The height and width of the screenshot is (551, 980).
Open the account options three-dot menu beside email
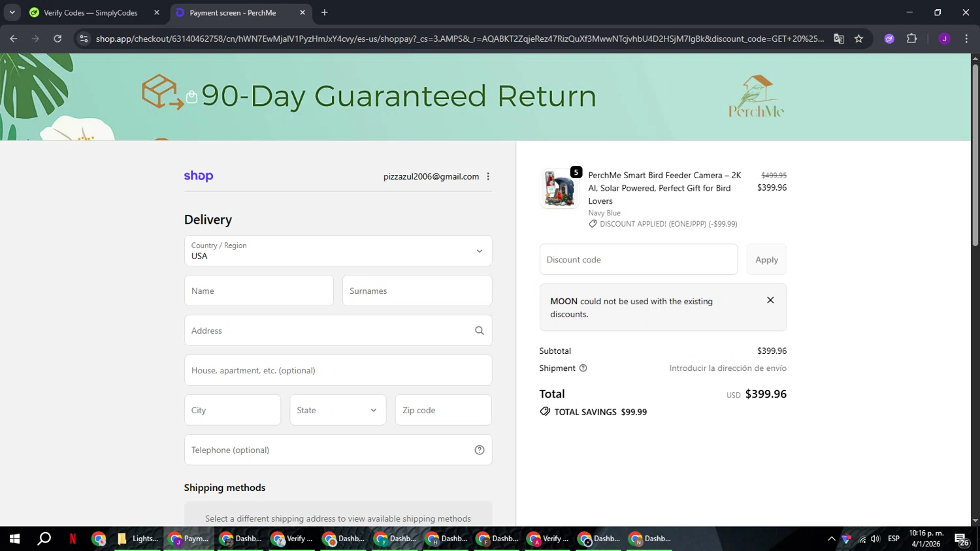tap(488, 176)
